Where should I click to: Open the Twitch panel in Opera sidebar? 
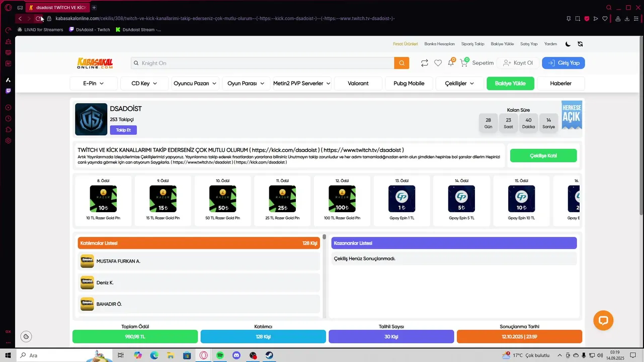[x=8, y=91]
